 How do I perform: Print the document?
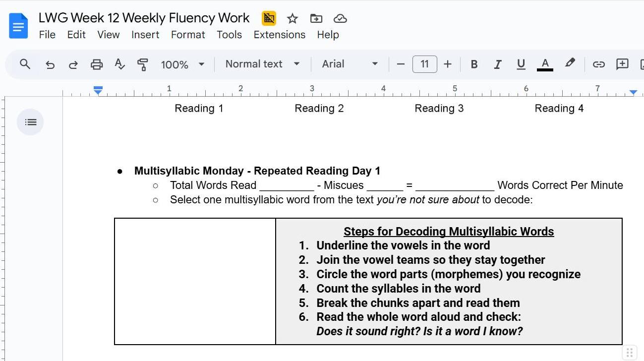(97, 64)
